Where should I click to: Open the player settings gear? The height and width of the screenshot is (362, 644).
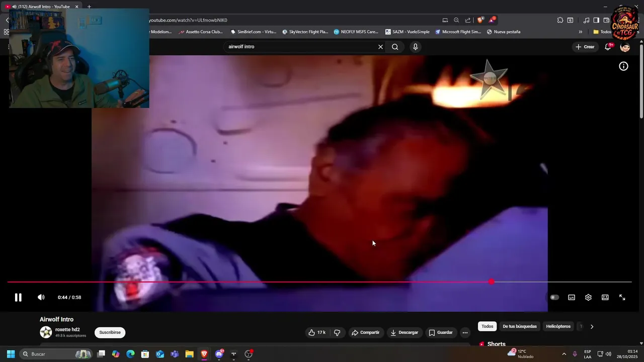[588, 297]
